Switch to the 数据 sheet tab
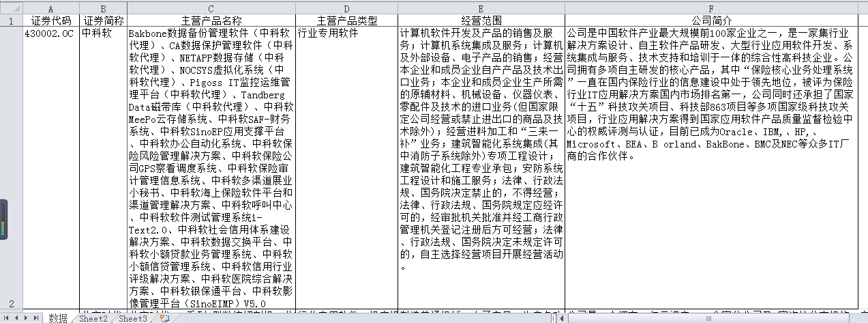Image resolution: width=868 pixels, height=323 pixels. pos(58,318)
